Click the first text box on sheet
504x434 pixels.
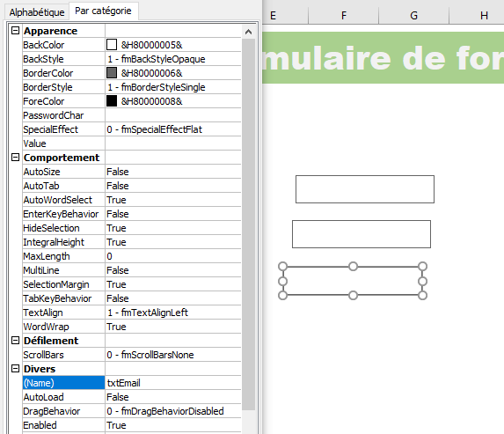(x=365, y=189)
